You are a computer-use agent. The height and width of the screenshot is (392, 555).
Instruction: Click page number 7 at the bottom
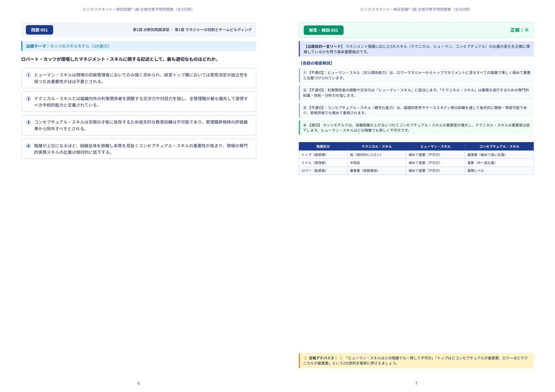pos(416,383)
